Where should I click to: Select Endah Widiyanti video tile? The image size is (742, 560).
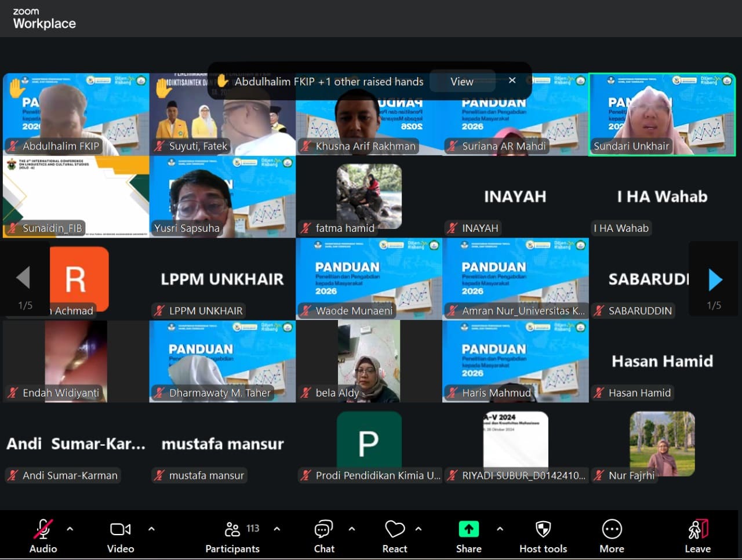(76, 361)
